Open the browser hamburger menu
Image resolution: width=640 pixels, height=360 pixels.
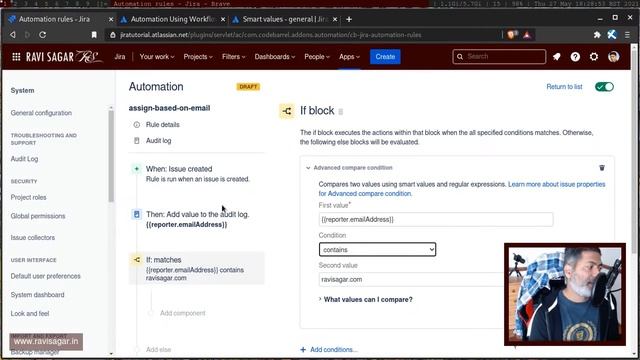[x=627, y=35]
